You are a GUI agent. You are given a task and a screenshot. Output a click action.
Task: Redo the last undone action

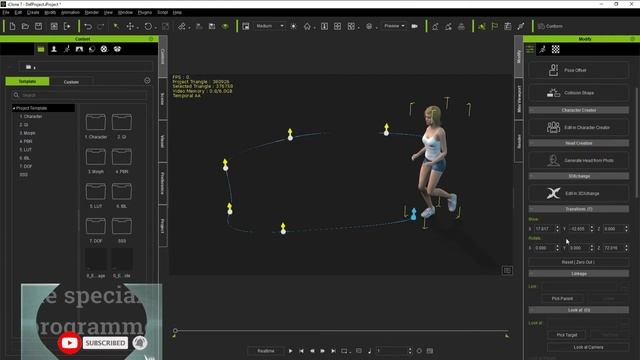click(x=101, y=26)
